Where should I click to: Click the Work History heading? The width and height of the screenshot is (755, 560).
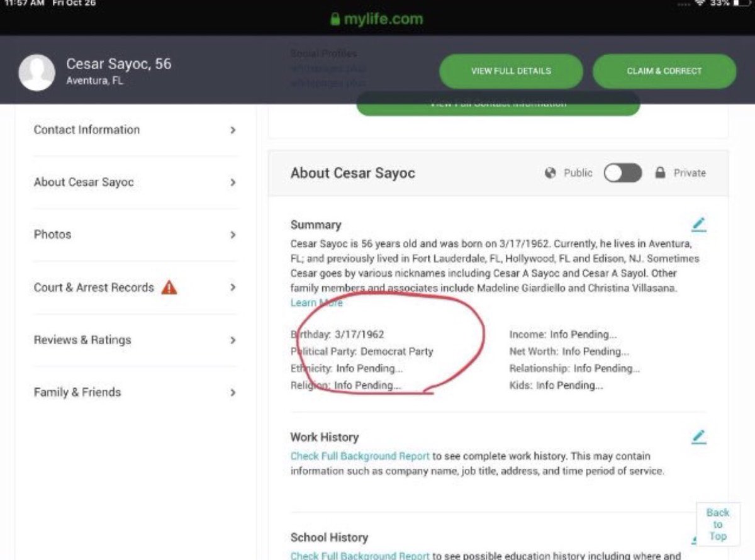[x=325, y=437]
